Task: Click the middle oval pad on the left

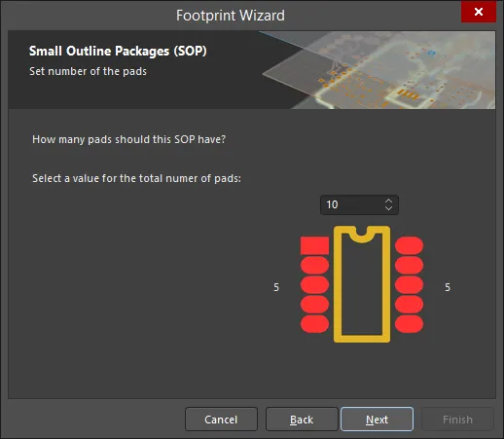Action: click(314, 284)
